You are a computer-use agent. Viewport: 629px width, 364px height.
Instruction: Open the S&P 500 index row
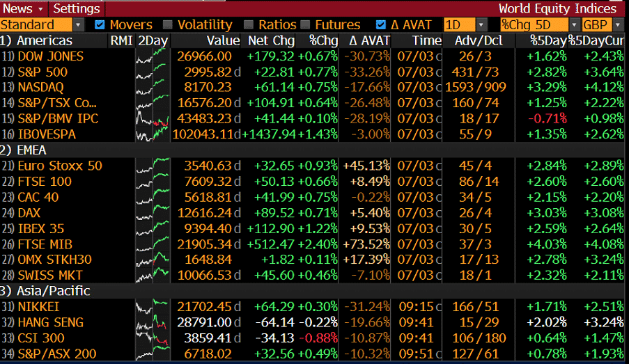42,72
